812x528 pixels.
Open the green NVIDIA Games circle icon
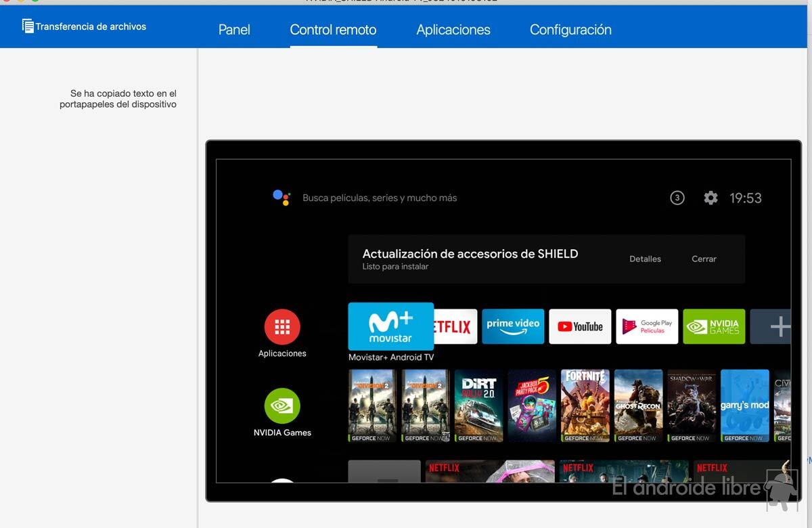[x=282, y=405]
